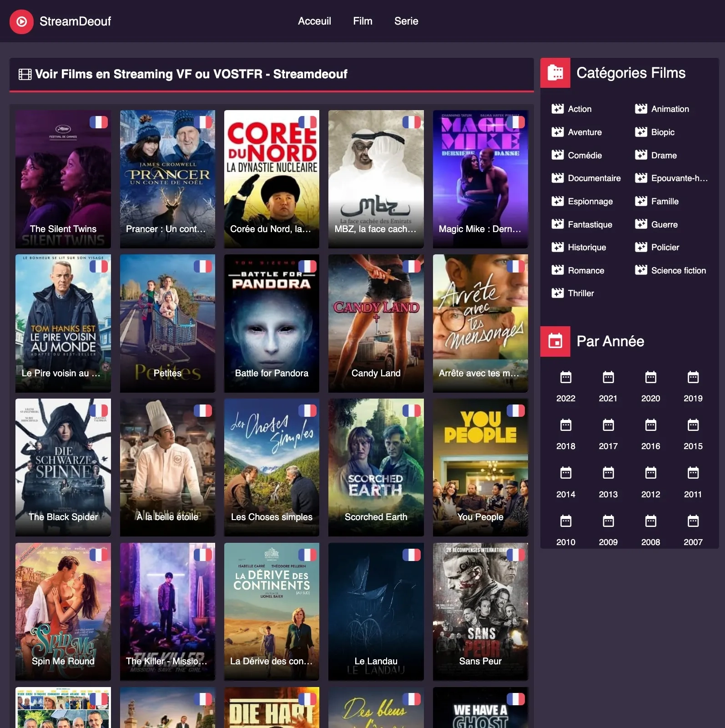Click the calendar icon above 2022
725x728 pixels.
pyautogui.click(x=566, y=377)
